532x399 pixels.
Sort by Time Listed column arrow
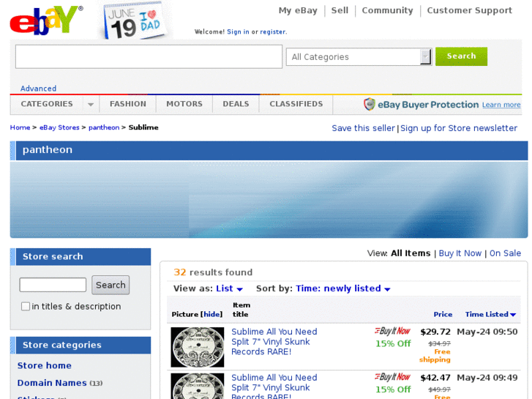coord(513,315)
